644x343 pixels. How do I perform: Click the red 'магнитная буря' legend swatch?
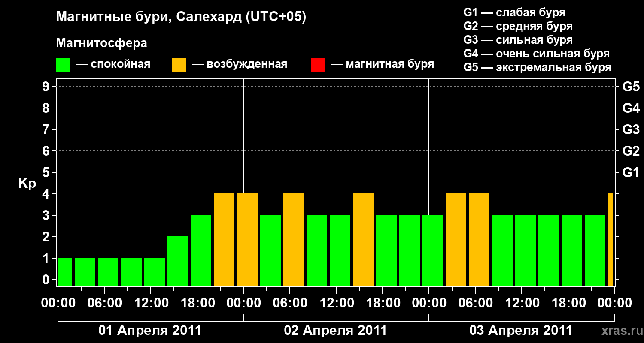pyautogui.click(x=318, y=65)
